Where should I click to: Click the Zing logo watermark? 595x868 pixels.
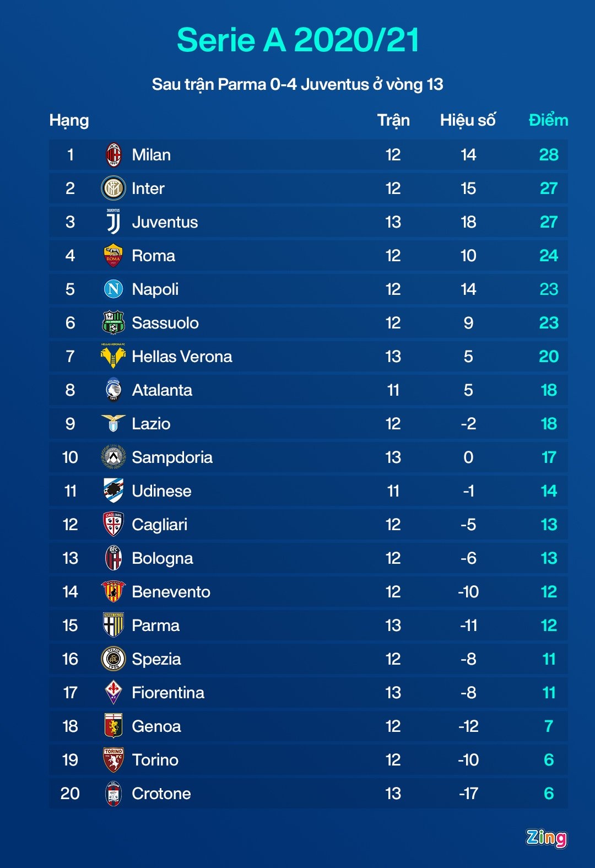(x=546, y=838)
